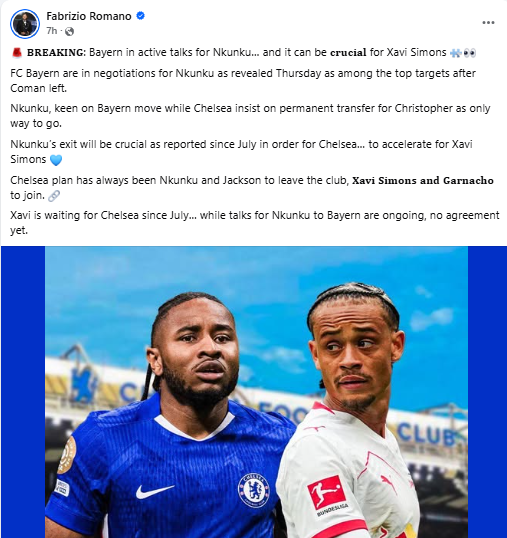Open the Fabrizio Romano name link
This screenshot has height=538, width=507.
[89, 16]
